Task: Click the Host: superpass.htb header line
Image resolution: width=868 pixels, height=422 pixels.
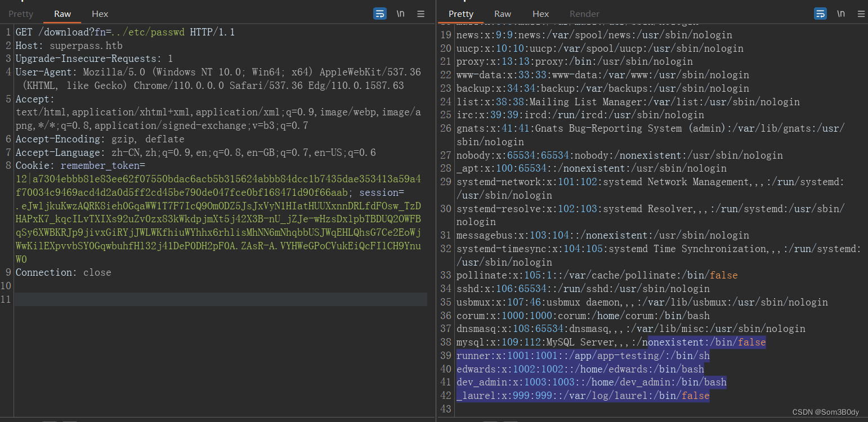Action: pos(69,46)
